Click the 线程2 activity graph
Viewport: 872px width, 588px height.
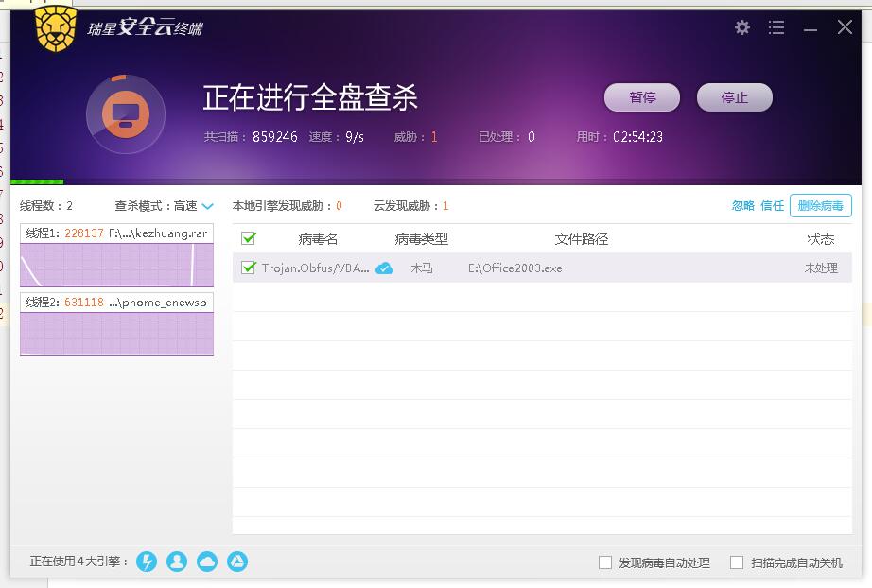[x=116, y=334]
